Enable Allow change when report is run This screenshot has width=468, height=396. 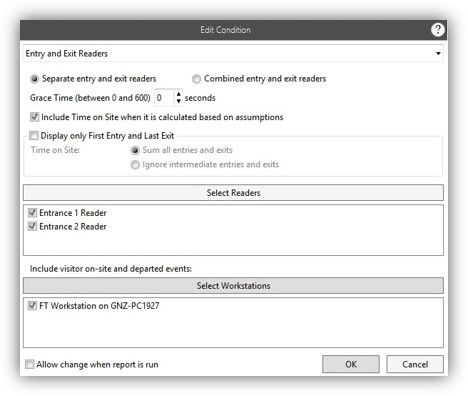coord(30,364)
